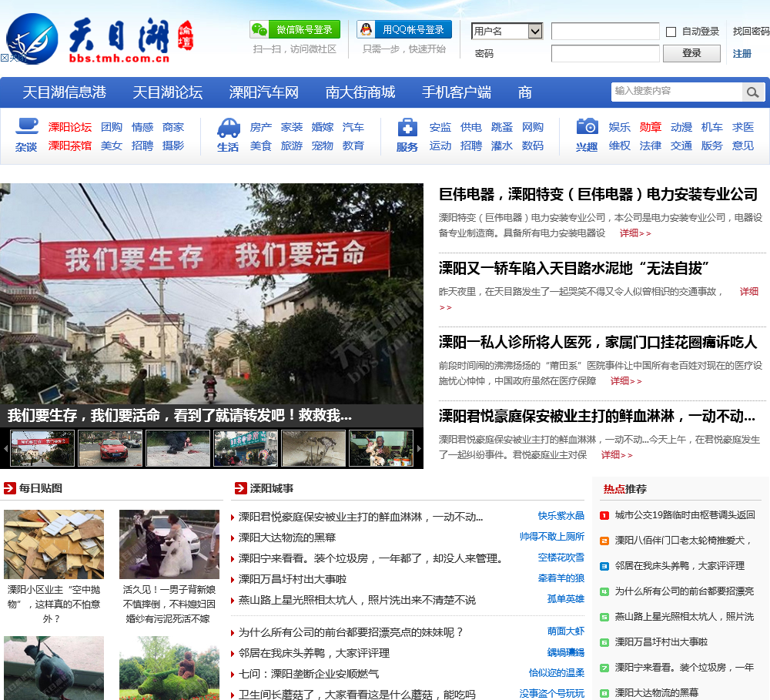Open the 房产 category link
The image size is (770, 700).
(x=261, y=127)
